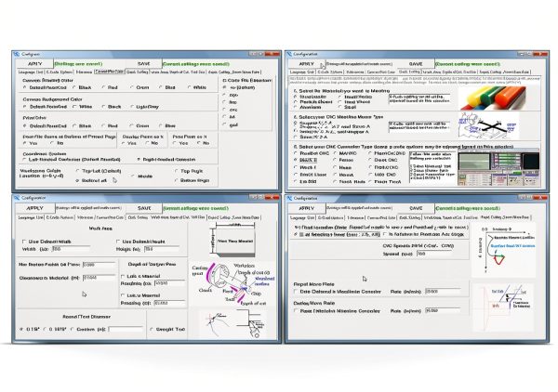Choose Right-Handed Cartesian coordinate system

tap(166, 160)
